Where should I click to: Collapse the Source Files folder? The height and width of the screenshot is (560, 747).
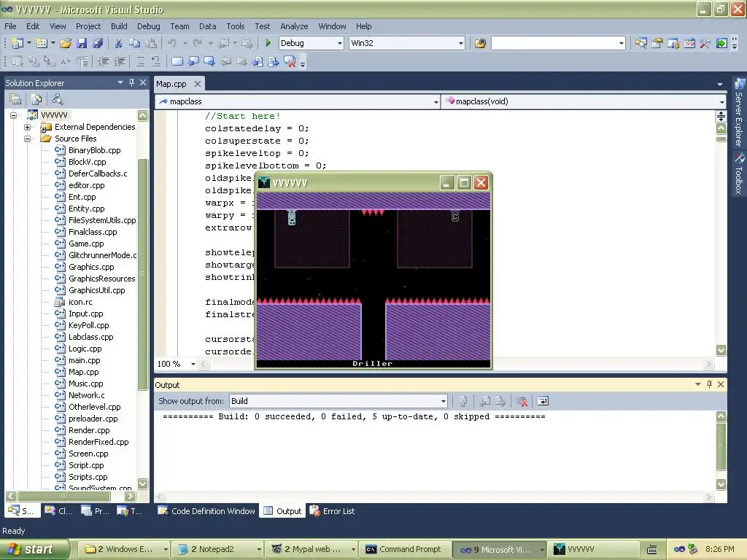click(27, 139)
